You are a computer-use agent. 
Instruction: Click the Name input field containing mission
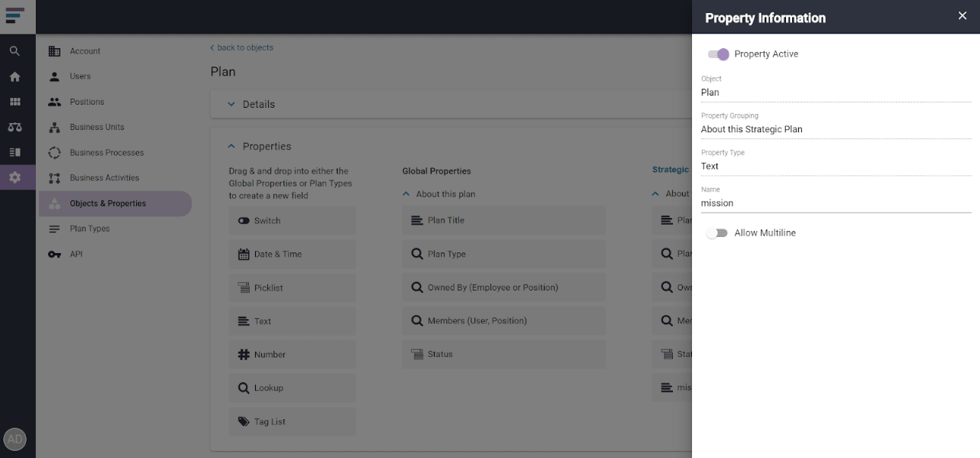pyautogui.click(x=836, y=203)
